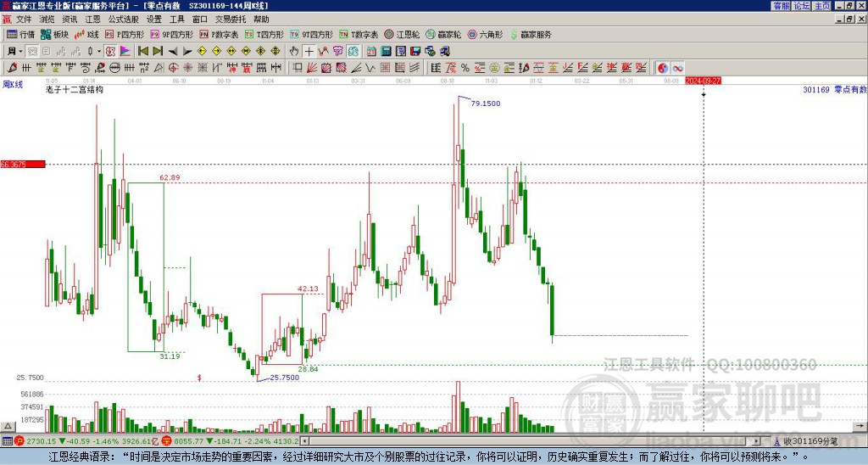Open the 江恩 menu

pyautogui.click(x=92, y=20)
